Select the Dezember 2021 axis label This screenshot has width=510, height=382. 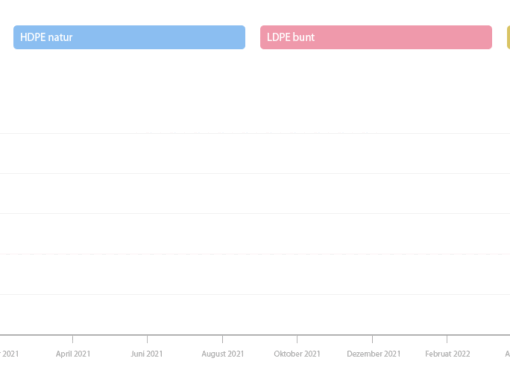(x=374, y=354)
